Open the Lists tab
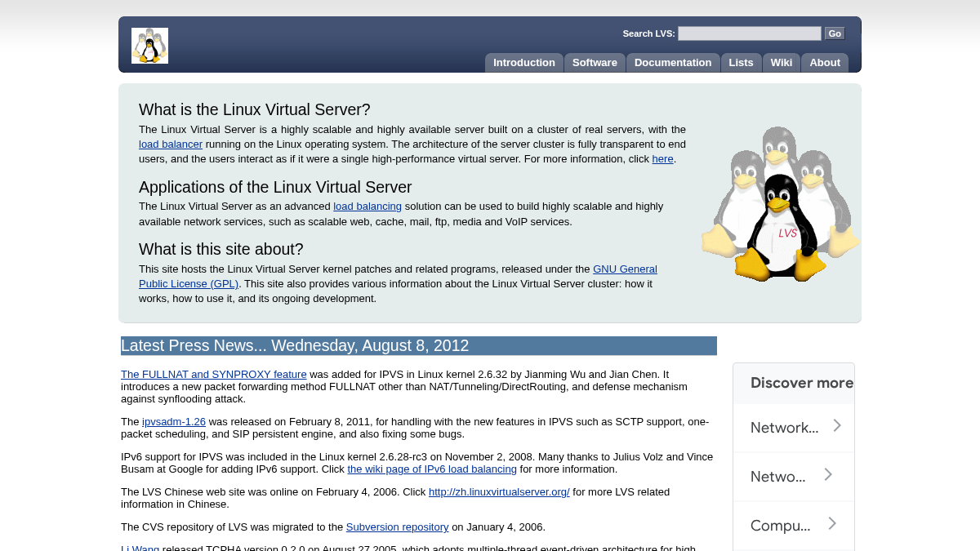The image size is (980, 551). (741, 63)
